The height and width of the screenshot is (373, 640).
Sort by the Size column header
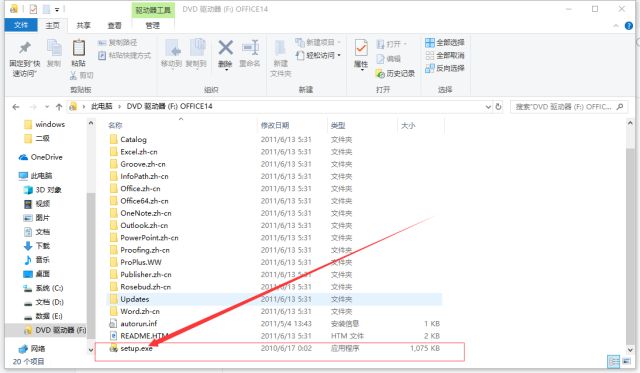(x=408, y=125)
